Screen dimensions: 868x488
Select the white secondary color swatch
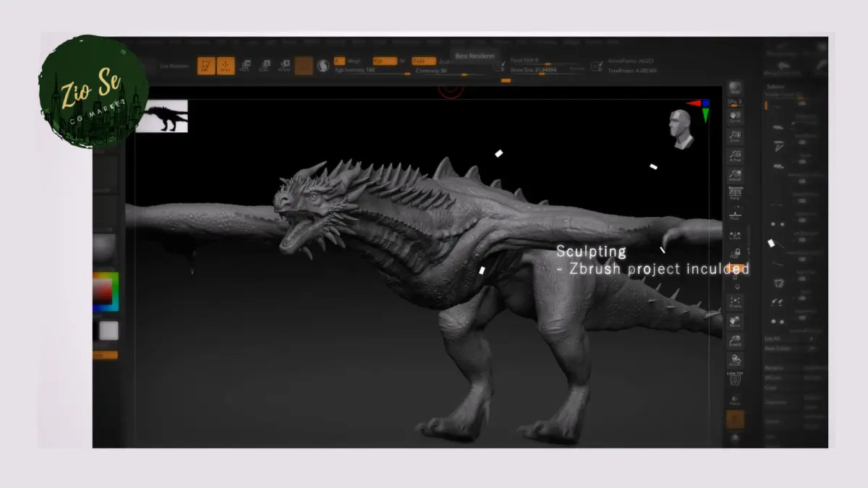(x=109, y=331)
